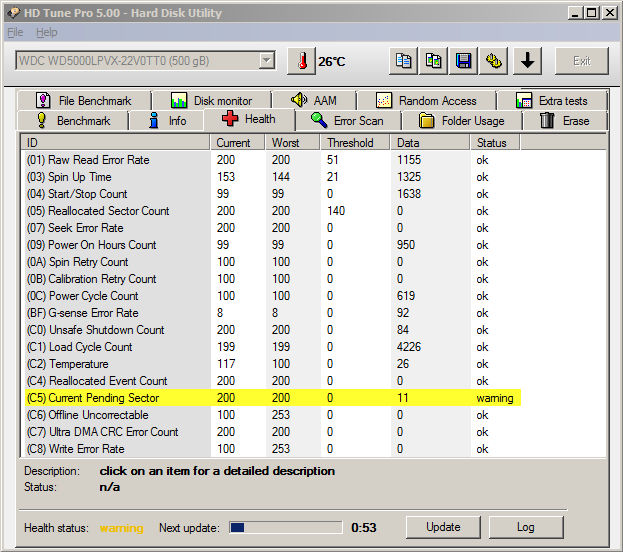
Task: Click the thermometer temperature icon
Action: coord(302,61)
